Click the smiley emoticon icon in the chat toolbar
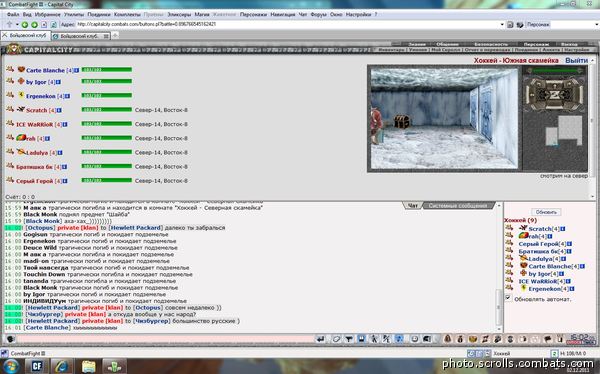 [414, 339]
